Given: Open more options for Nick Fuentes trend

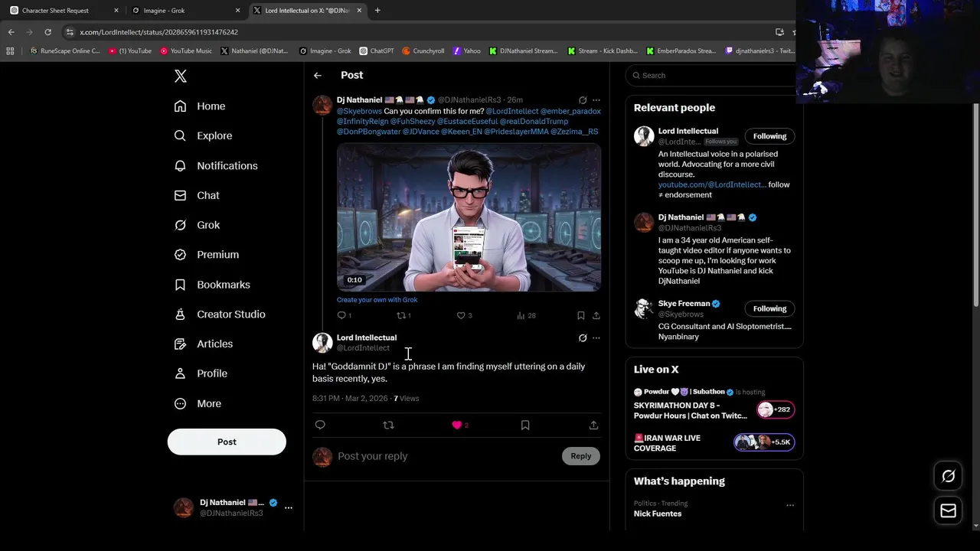Looking at the screenshot, I should click(x=790, y=505).
